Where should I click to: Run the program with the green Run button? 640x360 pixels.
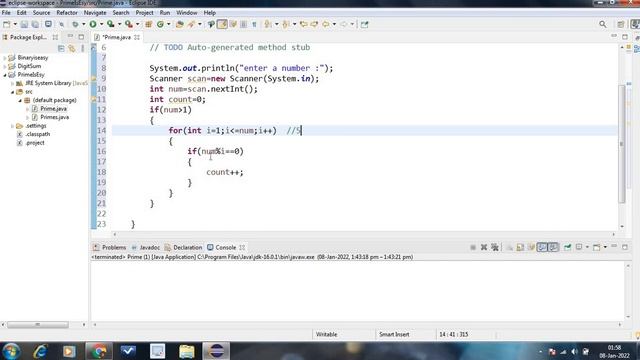click(93, 24)
